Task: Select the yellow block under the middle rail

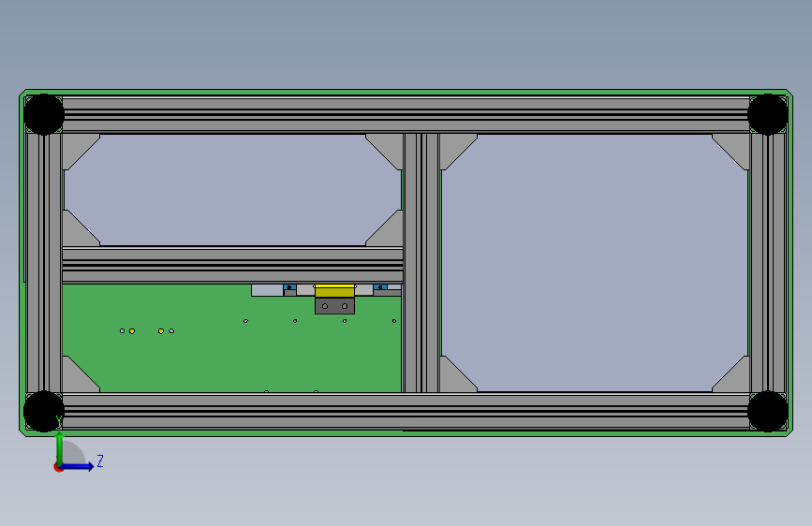Action: (x=334, y=291)
